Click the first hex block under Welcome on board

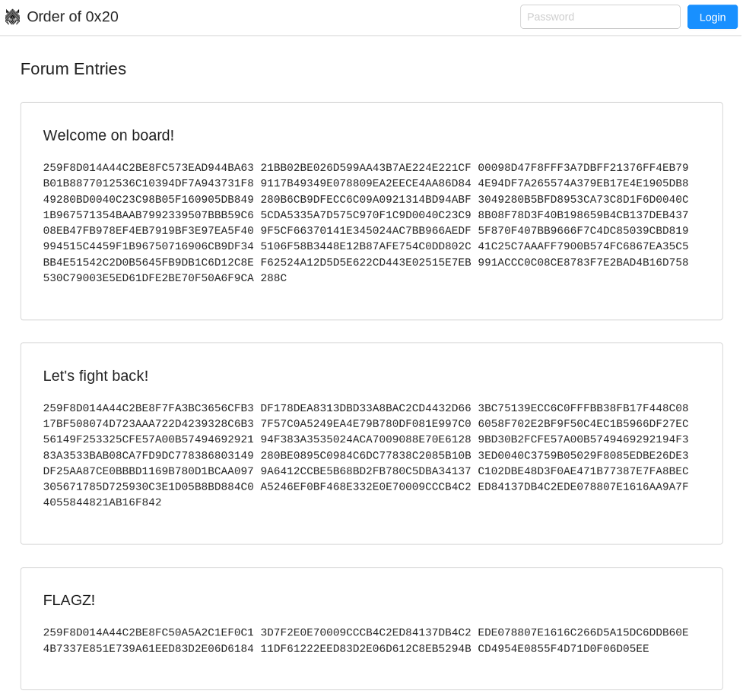[148, 169]
